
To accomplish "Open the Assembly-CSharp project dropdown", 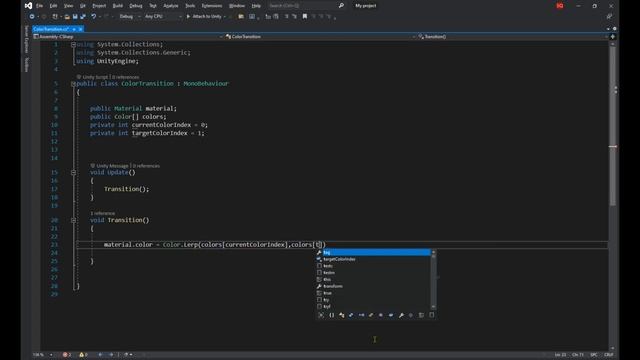I will pyautogui.click(x=129, y=37).
